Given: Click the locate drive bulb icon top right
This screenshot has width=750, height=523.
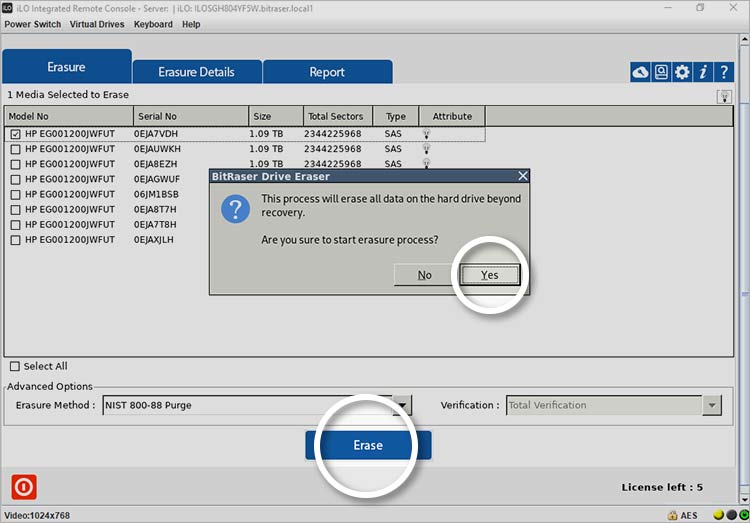Looking at the screenshot, I should coord(724,97).
